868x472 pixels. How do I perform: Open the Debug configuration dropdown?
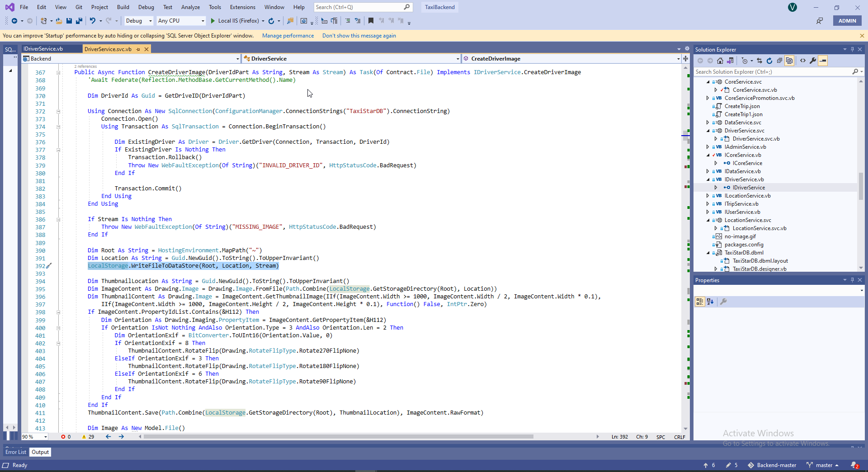pos(139,21)
